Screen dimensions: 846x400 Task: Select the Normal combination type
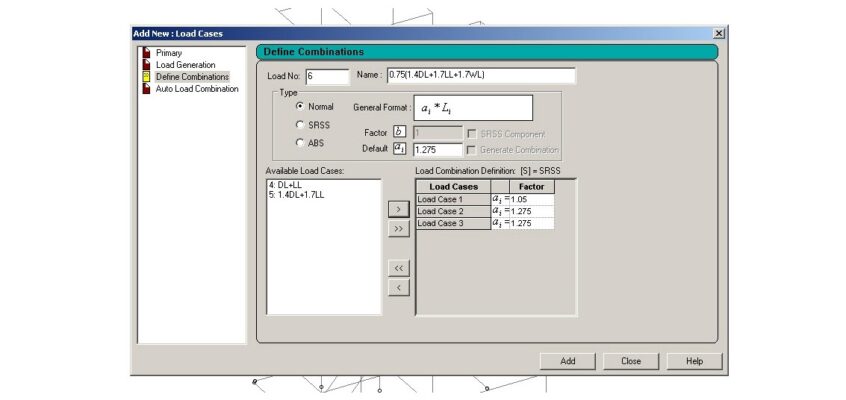[300, 106]
